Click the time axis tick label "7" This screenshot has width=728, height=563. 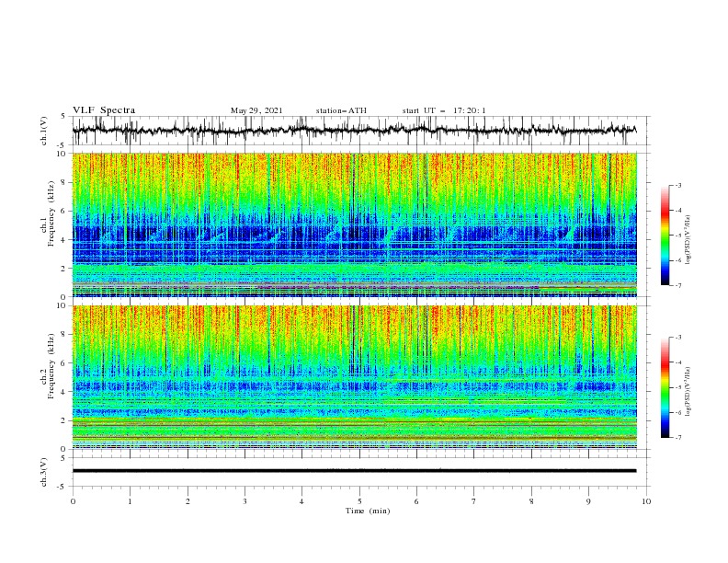pyautogui.click(x=474, y=501)
